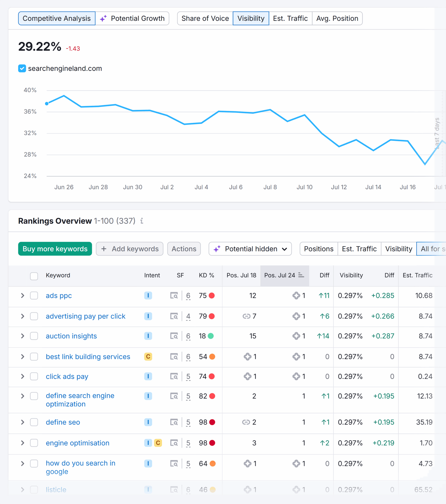Click the select-all checkbox in table header
Viewport: 446px width, 504px height.
coord(34,276)
